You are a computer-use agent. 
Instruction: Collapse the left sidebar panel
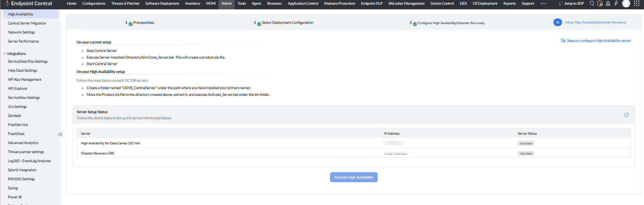click(60, 134)
